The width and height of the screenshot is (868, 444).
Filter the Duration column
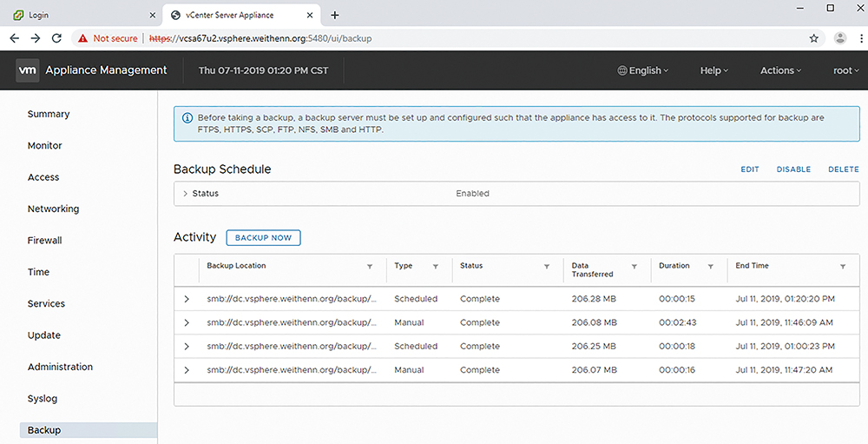point(711,267)
